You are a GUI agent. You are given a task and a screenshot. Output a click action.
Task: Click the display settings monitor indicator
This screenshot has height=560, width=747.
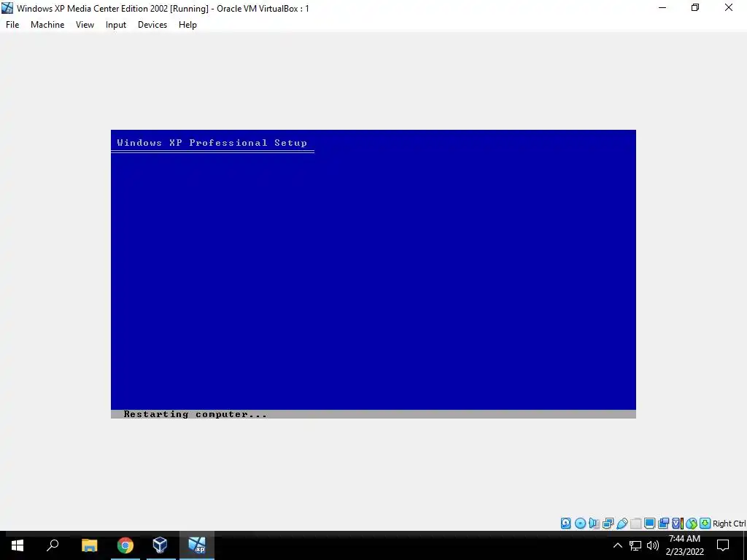click(649, 524)
